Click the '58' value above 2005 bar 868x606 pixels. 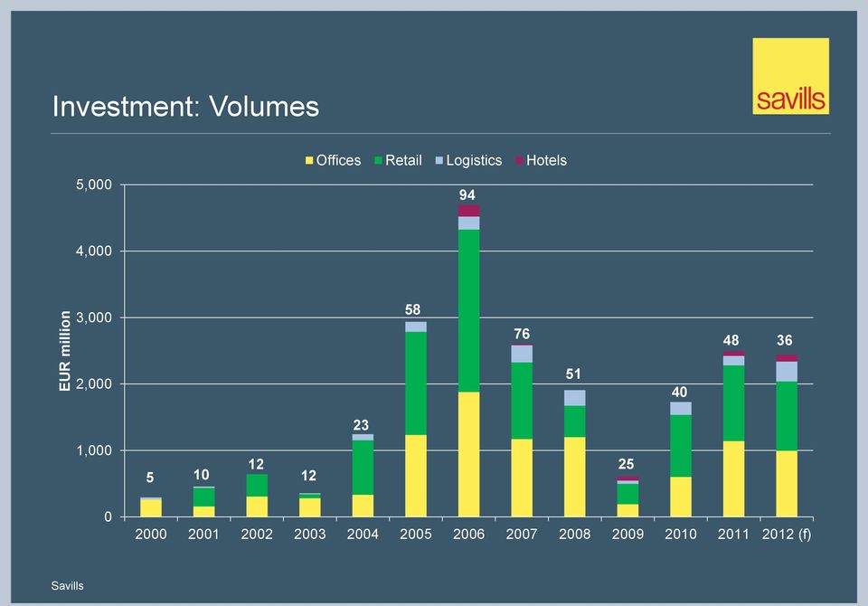pos(413,309)
